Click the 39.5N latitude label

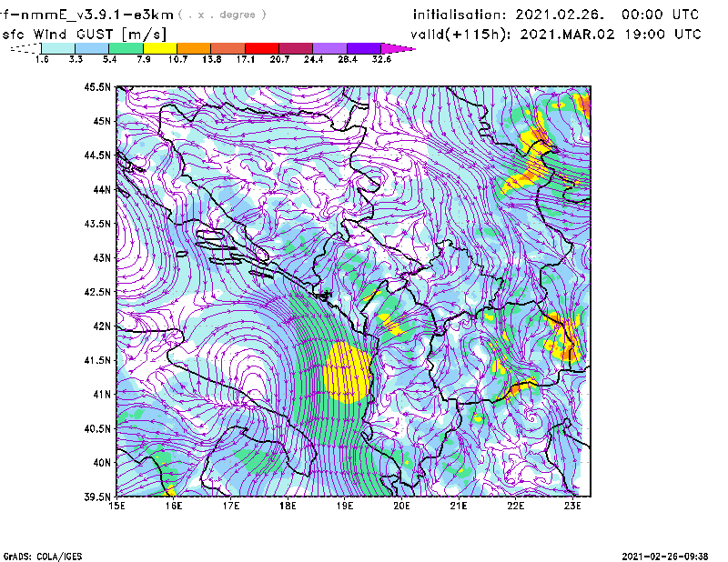pyautogui.click(x=97, y=497)
